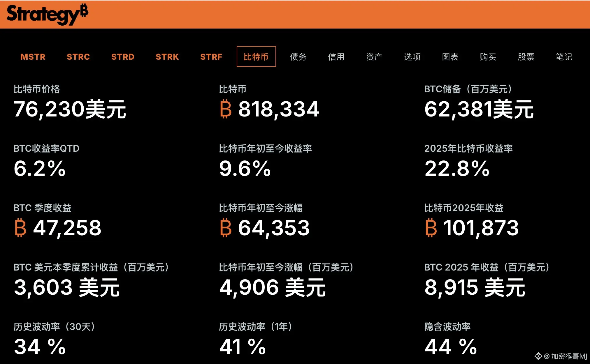Open the 资产 tab
Screen dimensions: 590x364
[x=374, y=57]
